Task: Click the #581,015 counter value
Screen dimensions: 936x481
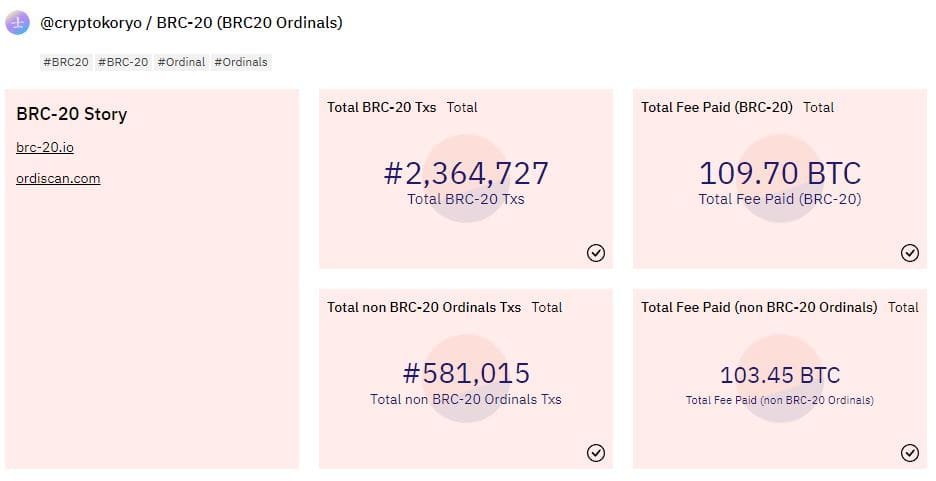Action: point(466,373)
